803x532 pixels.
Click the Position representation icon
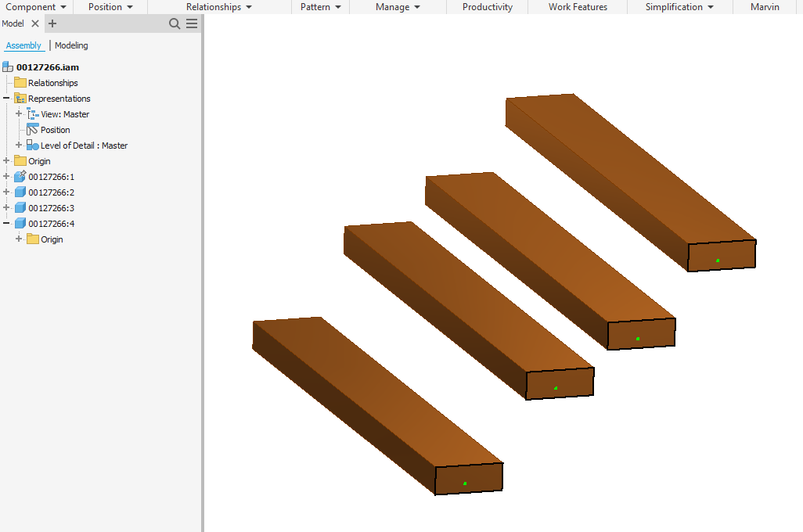click(31, 129)
